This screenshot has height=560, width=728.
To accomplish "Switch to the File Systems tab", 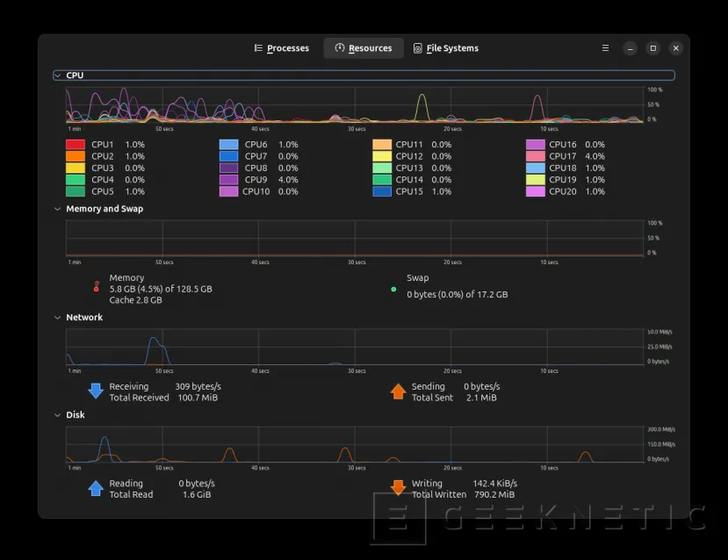I will (x=445, y=48).
